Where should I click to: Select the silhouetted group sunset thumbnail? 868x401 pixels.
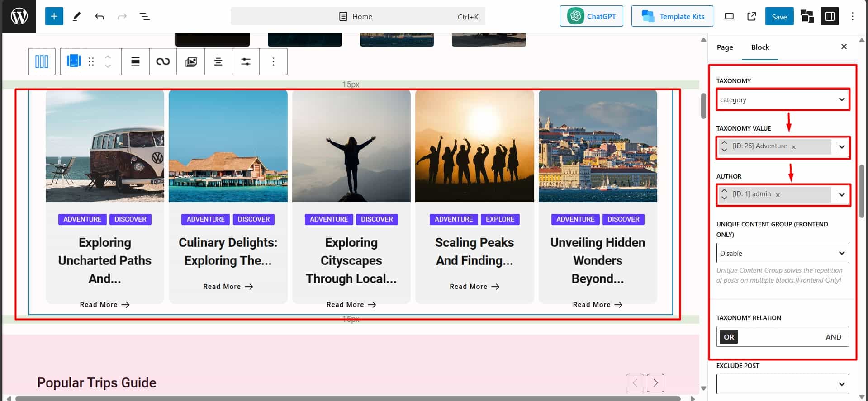pyautogui.click(x=474, y=146)
